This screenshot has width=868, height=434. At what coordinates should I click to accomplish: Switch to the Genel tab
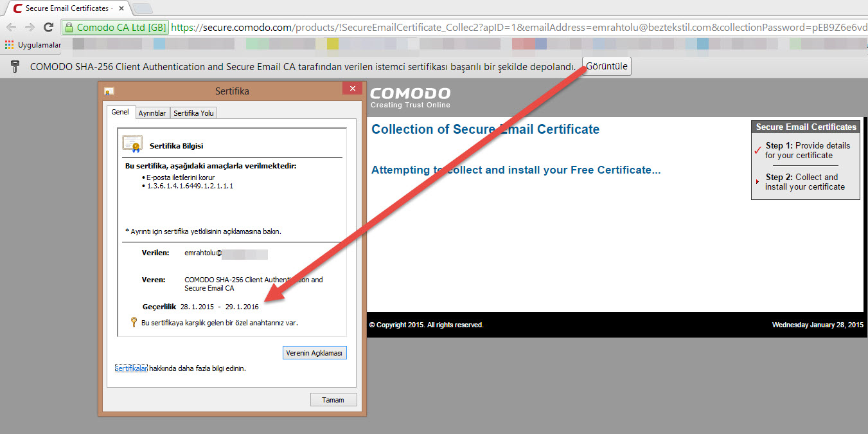[x=121, y=112]
